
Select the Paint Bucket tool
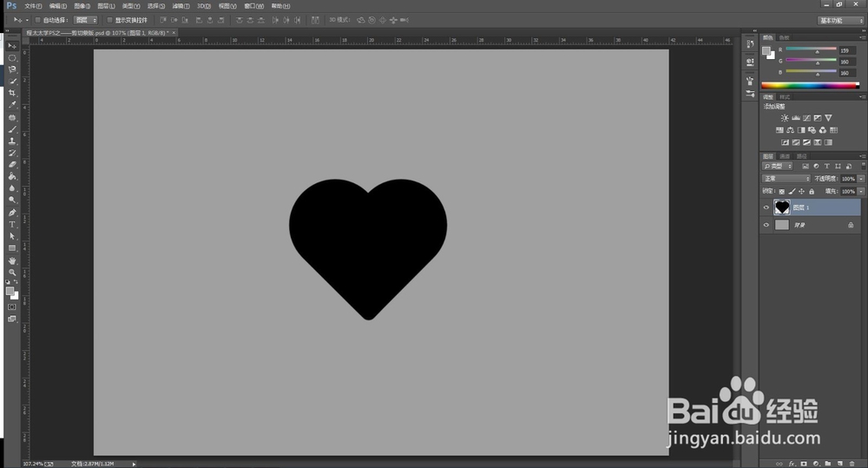(12, 176)
